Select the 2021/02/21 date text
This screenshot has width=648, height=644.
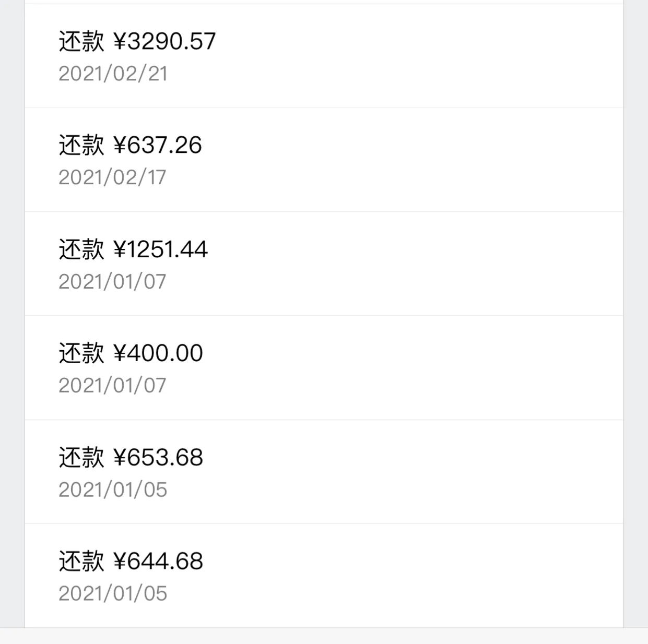[113, 74]
